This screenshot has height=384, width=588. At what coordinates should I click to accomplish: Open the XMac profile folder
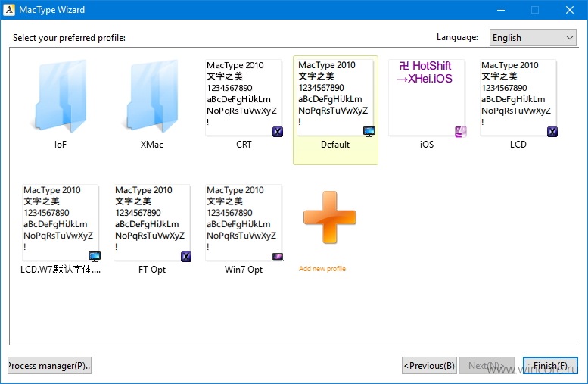[152, 96]
